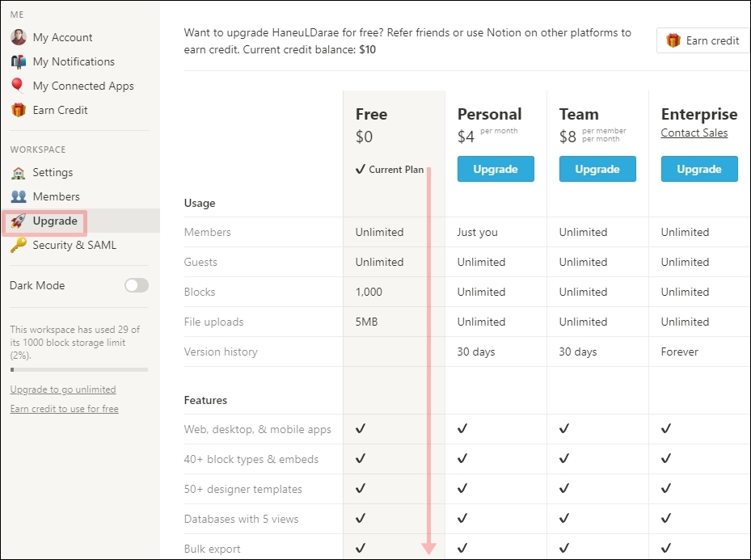Click the workspace block storage usage text
Image resolution: width=751 pixels, height=560 pixels.
(74, 343)
